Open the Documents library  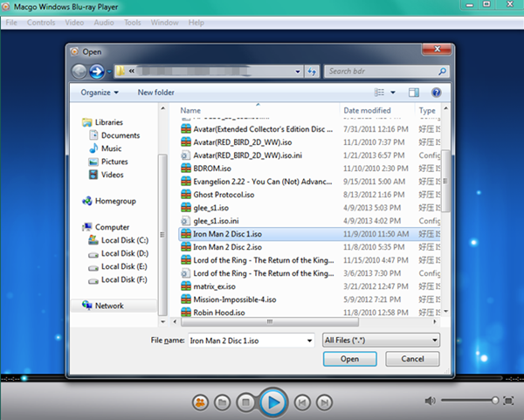pyautogui.click(x=114, y=135)
